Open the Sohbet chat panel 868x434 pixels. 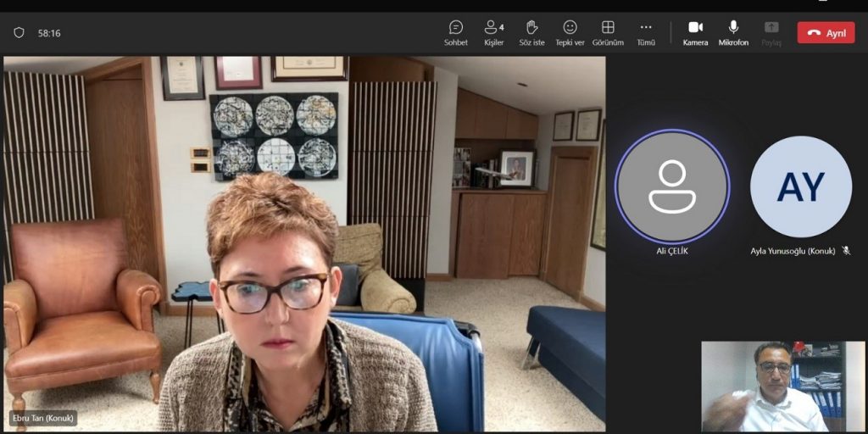[x=455, y=32]
